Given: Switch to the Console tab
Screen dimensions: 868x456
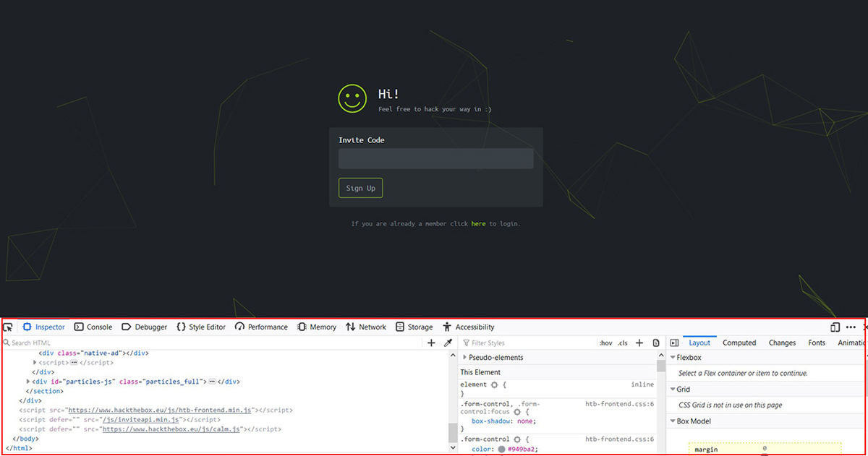Looking at the screenshot, I should tap(93, 327).
